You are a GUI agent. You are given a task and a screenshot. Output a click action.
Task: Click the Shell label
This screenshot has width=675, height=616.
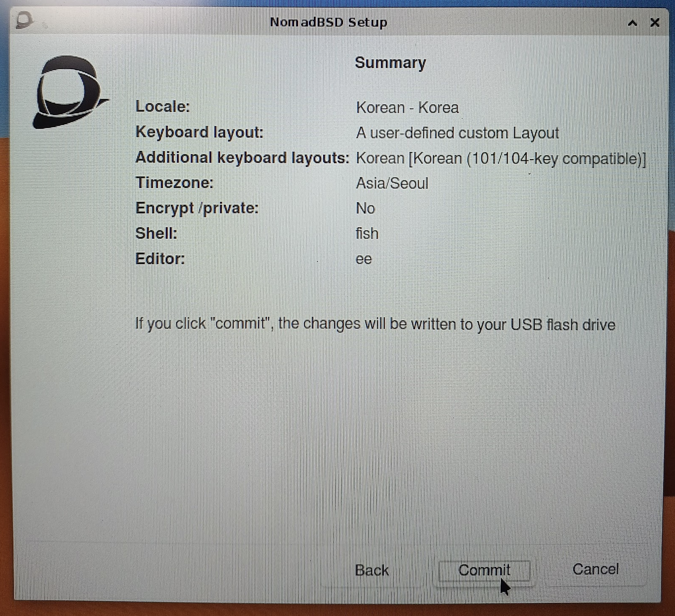[156, 233]
